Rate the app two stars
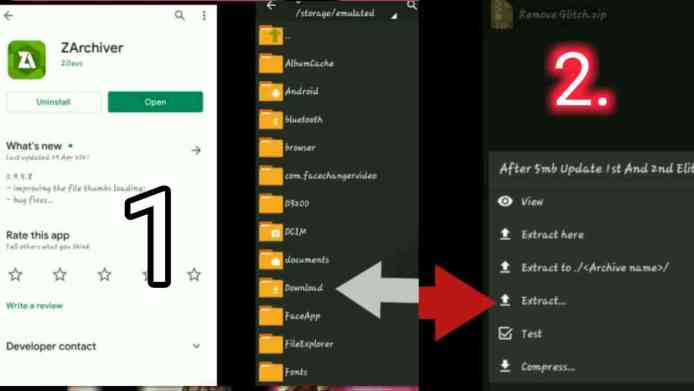Image resolution: width=694 pixels, height=391 pixels. click(x=60, y=275)
